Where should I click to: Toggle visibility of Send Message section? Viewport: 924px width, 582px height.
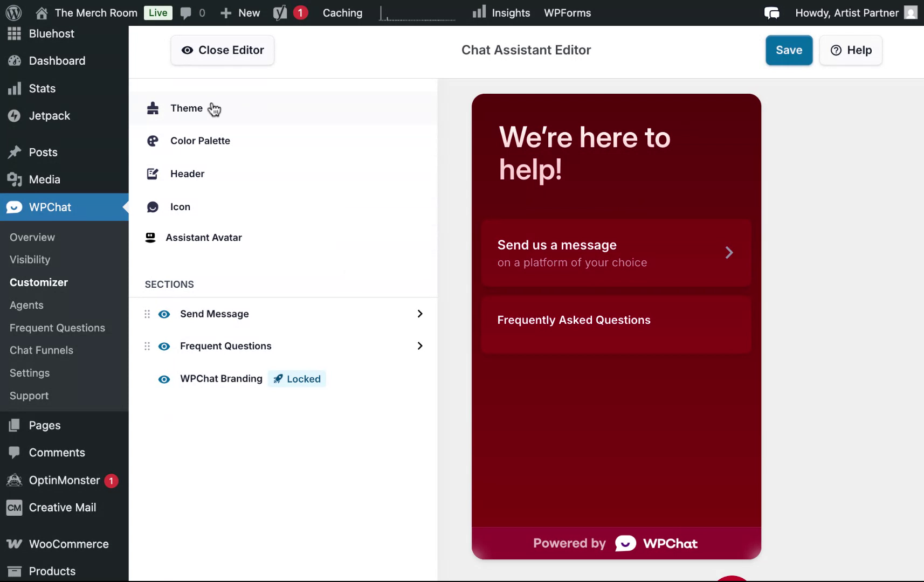164,314
